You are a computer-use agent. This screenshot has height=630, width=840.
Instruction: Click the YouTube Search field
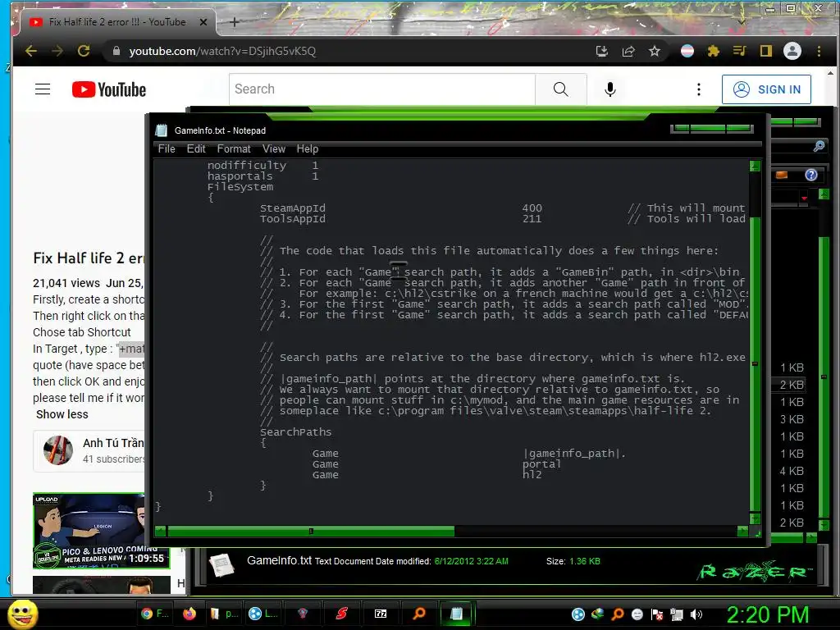point(382,89)
